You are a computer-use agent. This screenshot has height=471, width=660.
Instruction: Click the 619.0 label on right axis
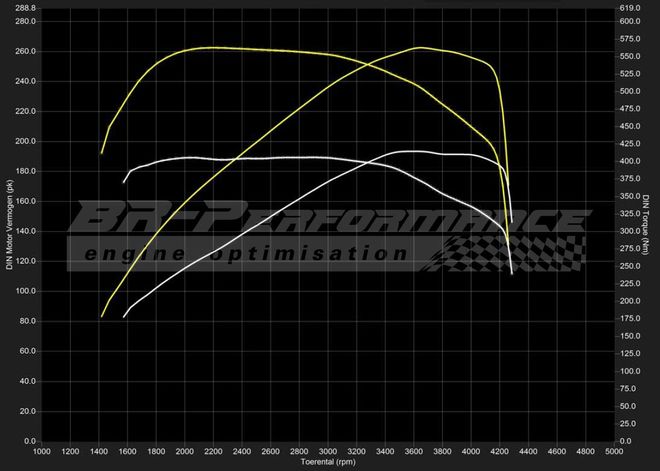coord(629,8)
